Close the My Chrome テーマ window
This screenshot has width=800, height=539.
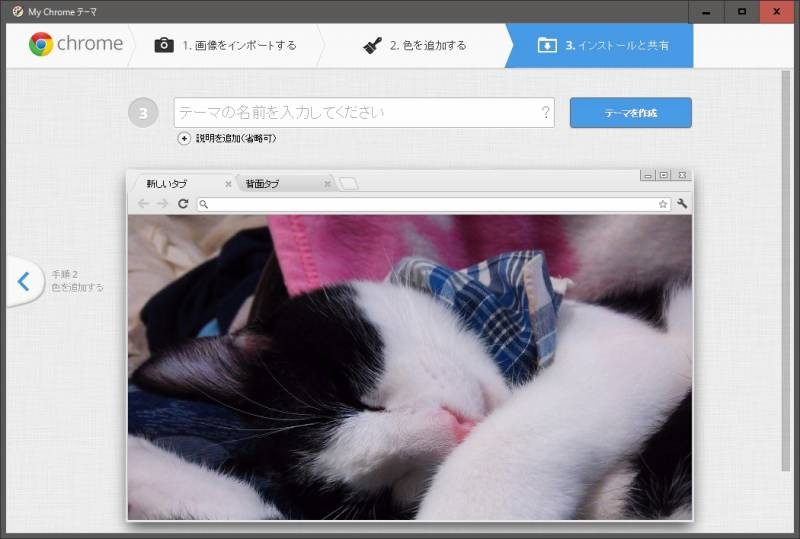tap(777, 12)
